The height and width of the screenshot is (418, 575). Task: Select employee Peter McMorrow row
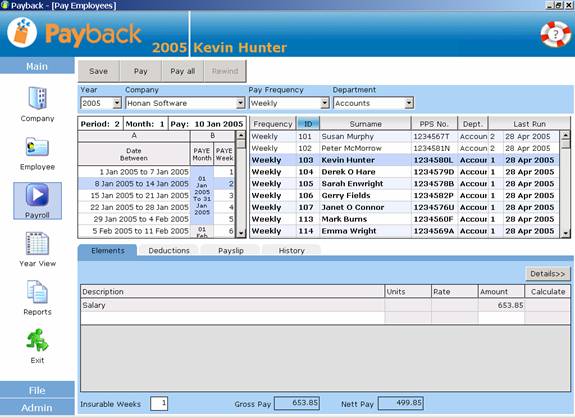[404, 148]
